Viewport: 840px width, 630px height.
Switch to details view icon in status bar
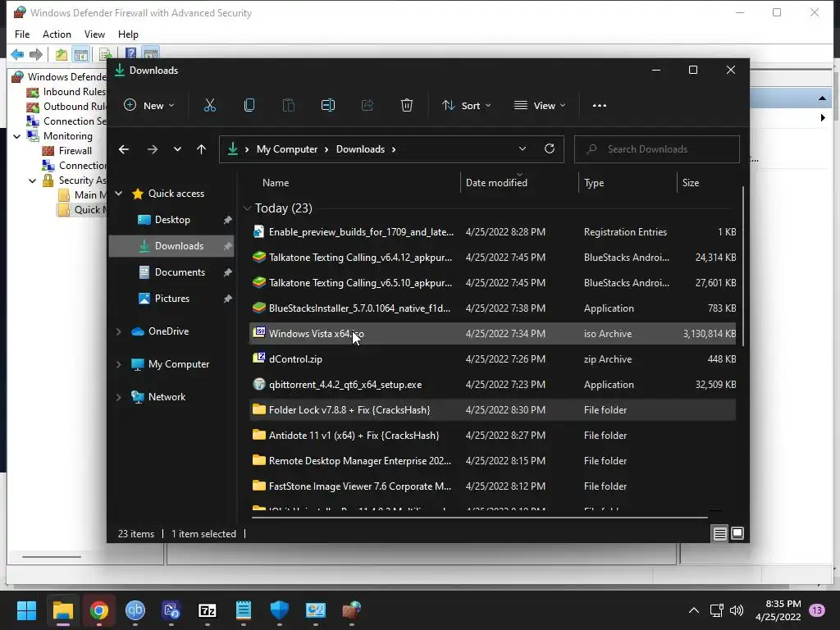coord(719,533)
